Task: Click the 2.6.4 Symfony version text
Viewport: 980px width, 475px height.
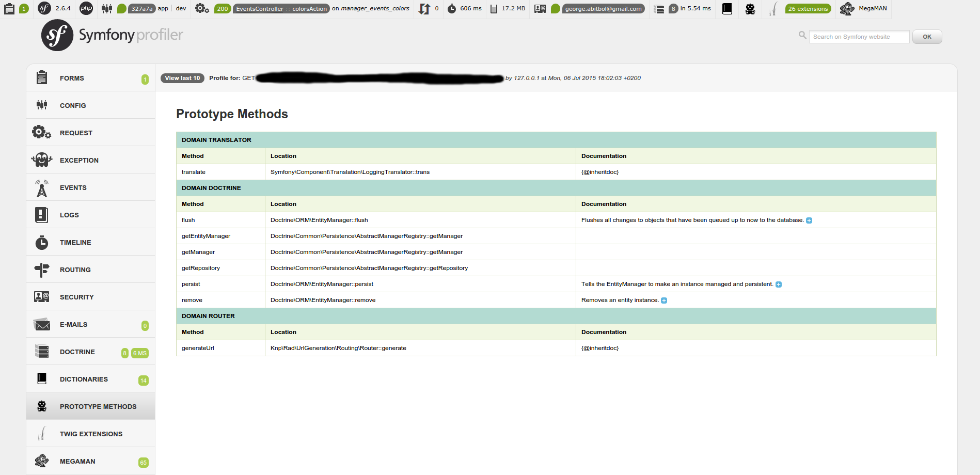Action: pyautogui.click(x=63, y=8)
